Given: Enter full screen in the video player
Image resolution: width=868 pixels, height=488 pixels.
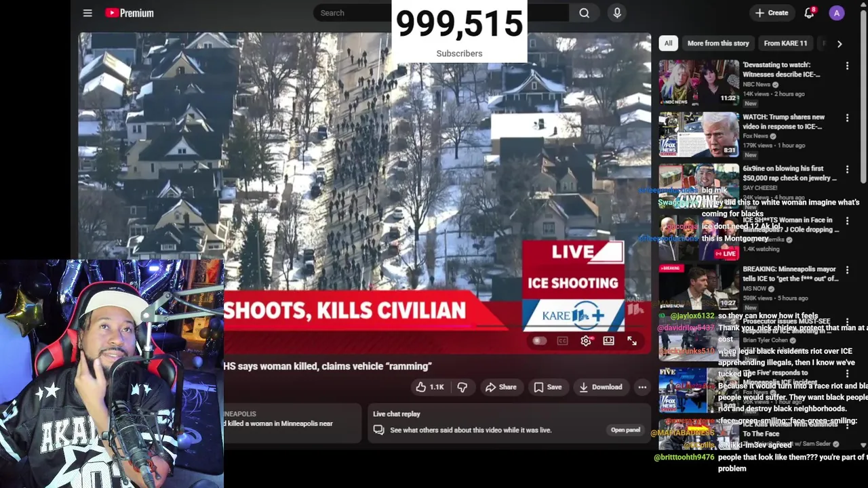Looking at the screenshot, I should [x=632, y=341].
